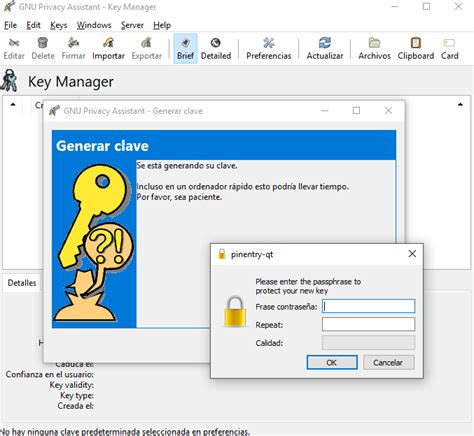Open Preferencias from the toolbar

tap(269, 49)
